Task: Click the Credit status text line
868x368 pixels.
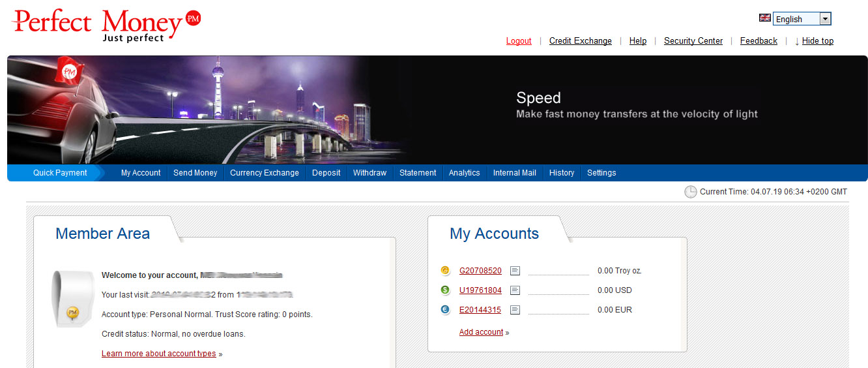Action: (x=173, y=334)
